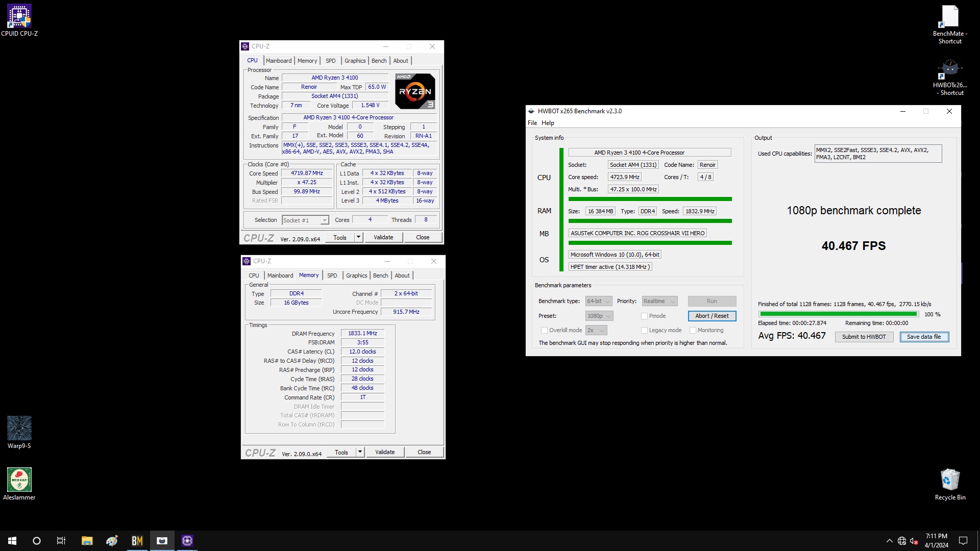Open Bench tab in top CPU-Z
Image resolution: width=980 pixels, height=551 pixels.
pos(379,61)
